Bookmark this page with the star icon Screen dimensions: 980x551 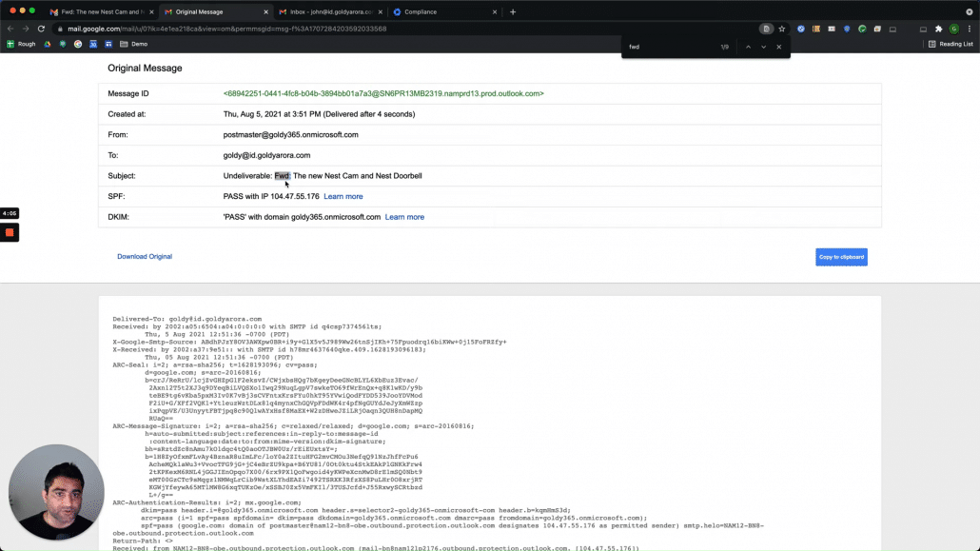click(781, 29)
